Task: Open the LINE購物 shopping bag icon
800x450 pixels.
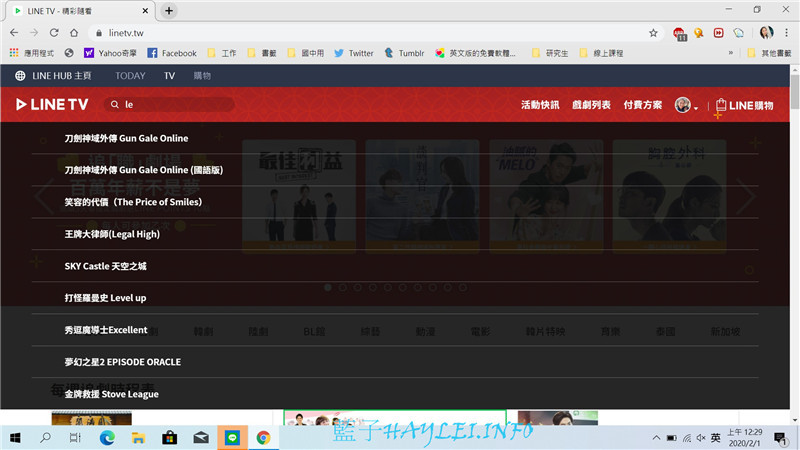Action: point(720,105)
